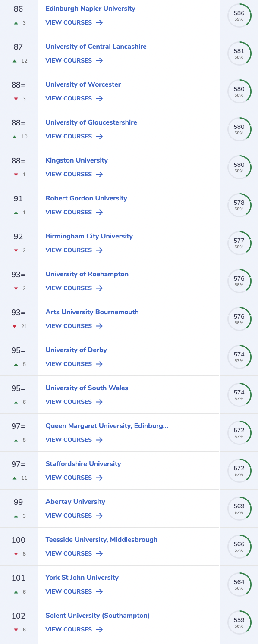
Task: Click the arrow icon beside Edinburgh Napier's View Courses
Action: point(99,22)
